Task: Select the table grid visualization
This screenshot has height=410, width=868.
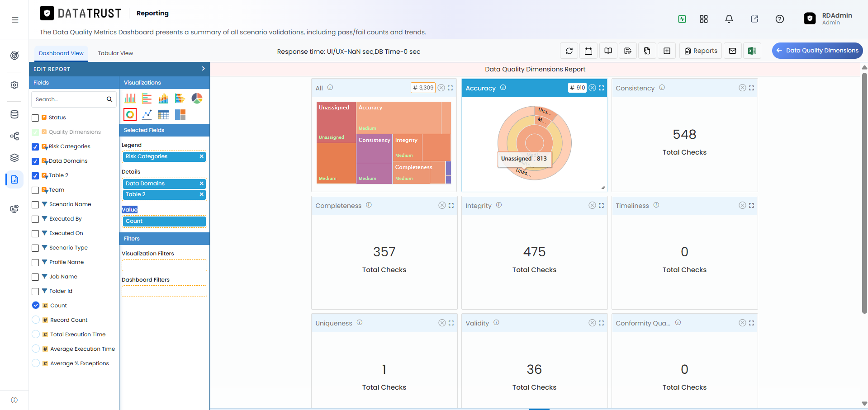Action: [163, 114]
